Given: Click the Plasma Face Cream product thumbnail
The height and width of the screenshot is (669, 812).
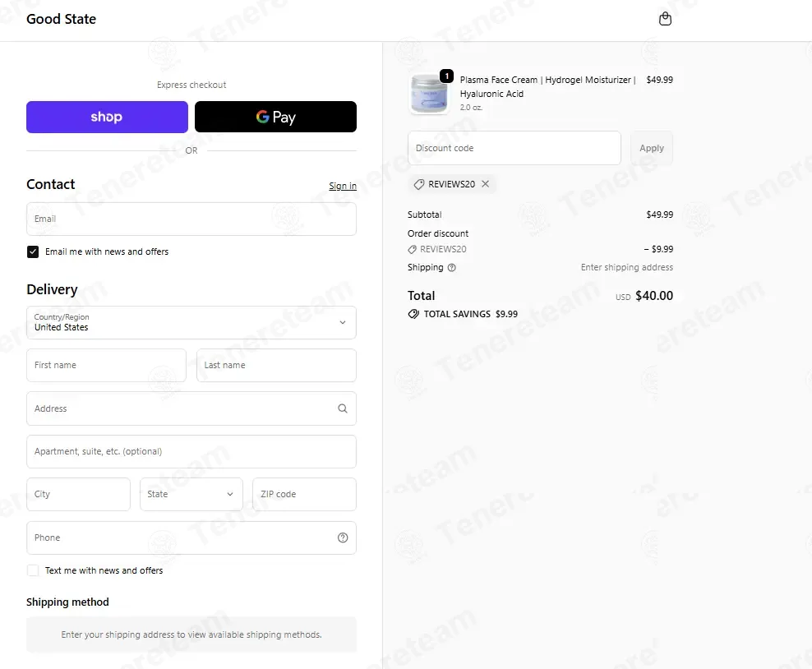Looking at the screenshot, I should click(x=429, y=94).
